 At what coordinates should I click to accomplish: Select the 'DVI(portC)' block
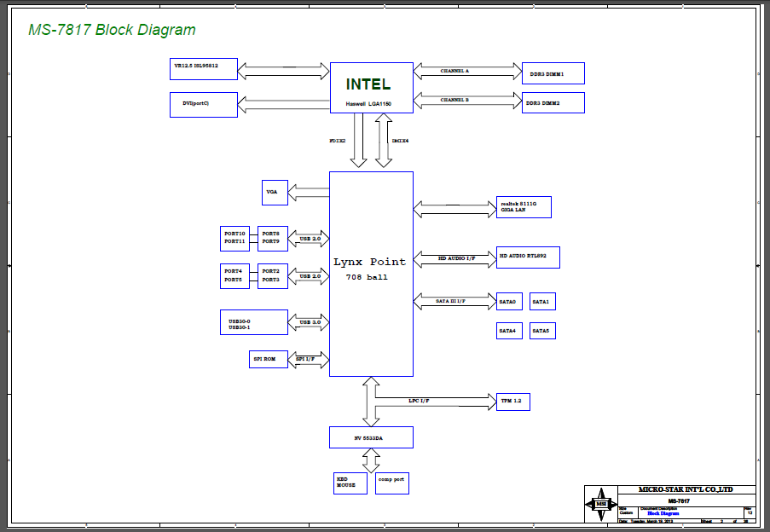pyautogui.click(x=204, y=105)
